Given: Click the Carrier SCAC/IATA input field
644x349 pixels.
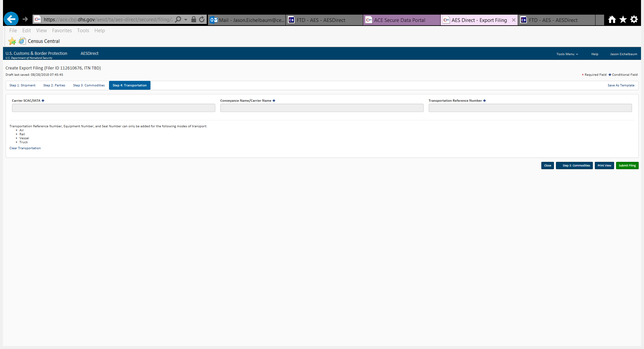Looking at the screenshot, I should [x=113, y=108].
